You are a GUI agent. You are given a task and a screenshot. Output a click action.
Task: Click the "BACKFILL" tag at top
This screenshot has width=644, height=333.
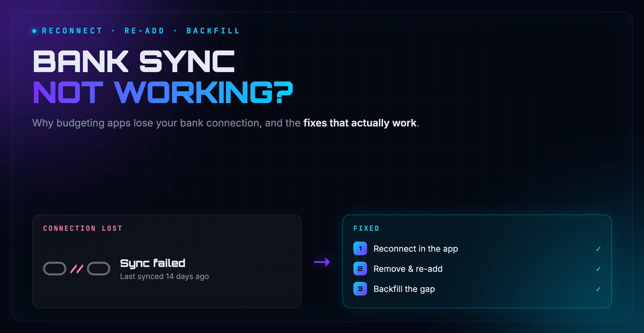pyautogui.click(x=213, y=31)
